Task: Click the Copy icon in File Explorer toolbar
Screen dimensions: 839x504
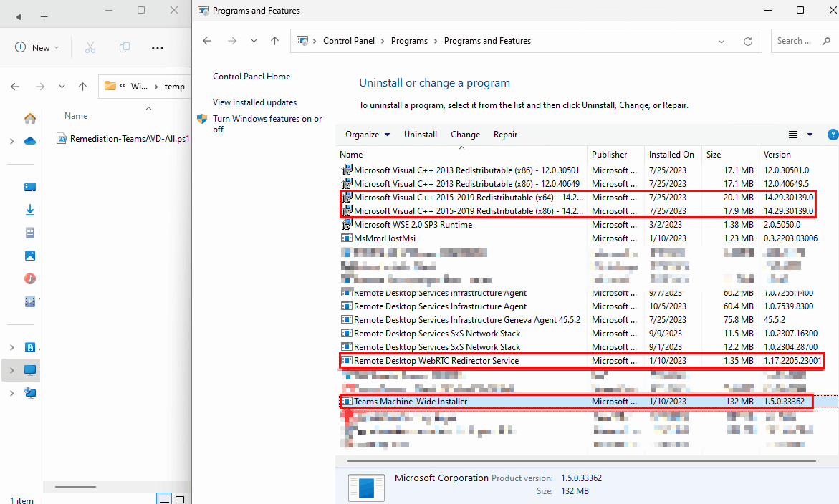Action: pyautogui.click(x=125, y=47)
